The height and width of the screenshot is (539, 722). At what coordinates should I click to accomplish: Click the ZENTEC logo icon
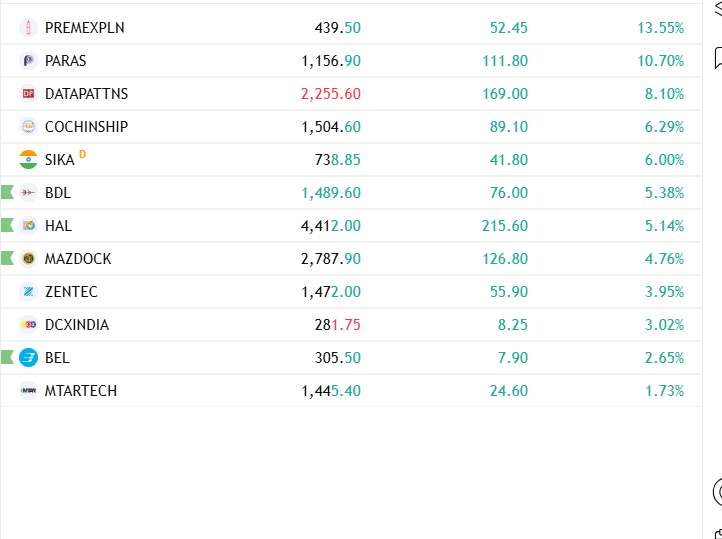28,292
